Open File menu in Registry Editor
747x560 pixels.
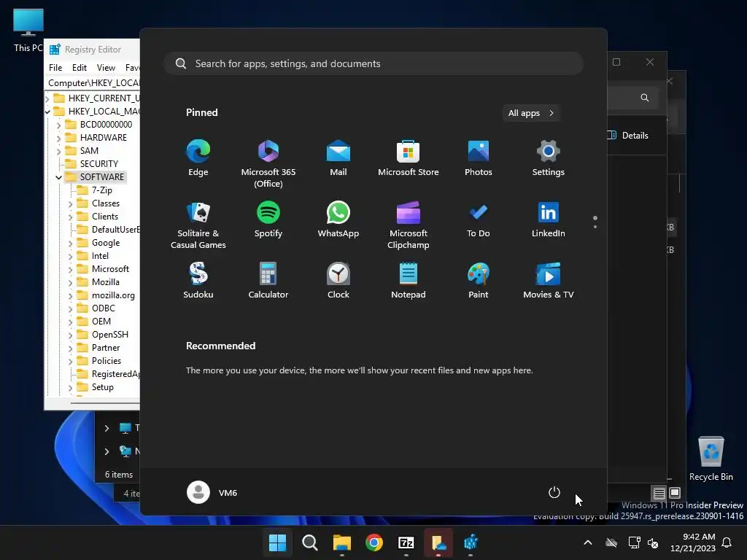pos(55,68)
